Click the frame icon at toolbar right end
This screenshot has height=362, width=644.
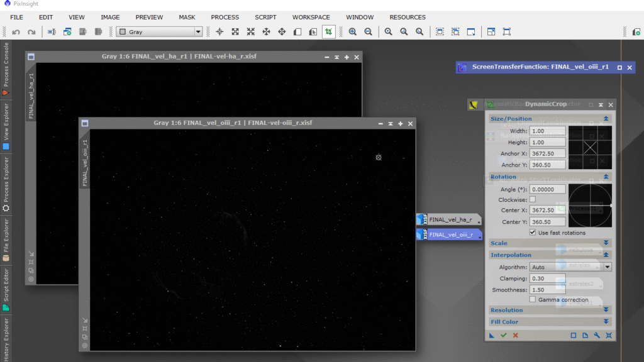[507, 32]
